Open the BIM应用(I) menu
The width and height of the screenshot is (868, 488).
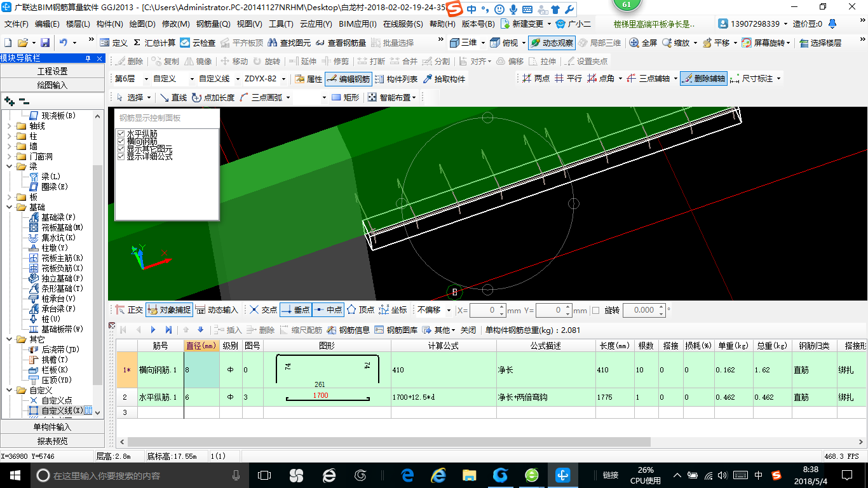coord(357,24)
